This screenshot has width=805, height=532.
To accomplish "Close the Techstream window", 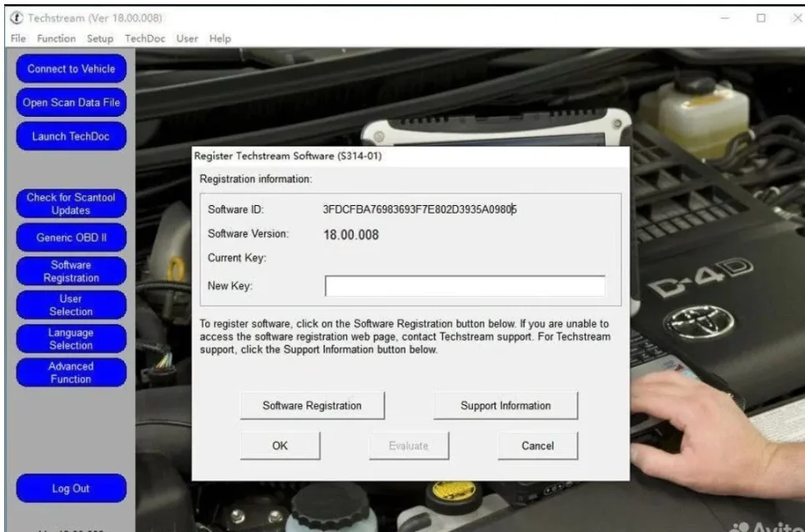I will (x=797, y=18).
